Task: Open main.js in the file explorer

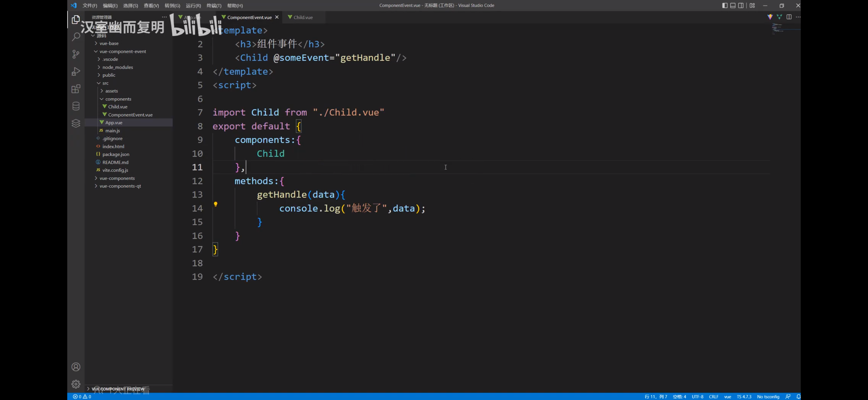Action: (x=112, y=131)
